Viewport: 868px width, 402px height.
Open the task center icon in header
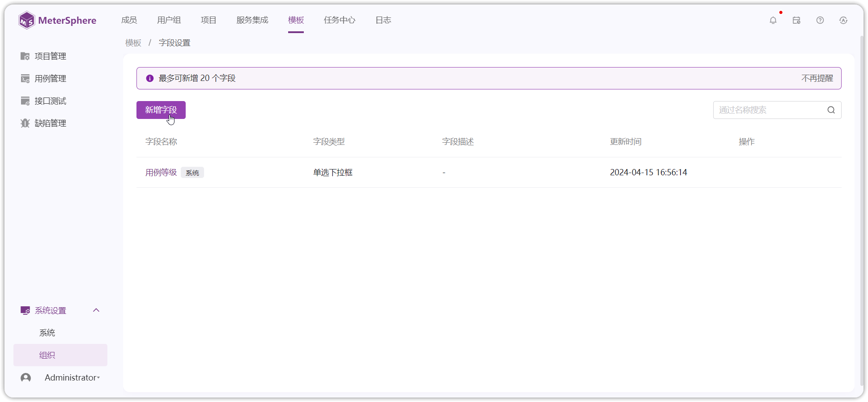(796, 20)
